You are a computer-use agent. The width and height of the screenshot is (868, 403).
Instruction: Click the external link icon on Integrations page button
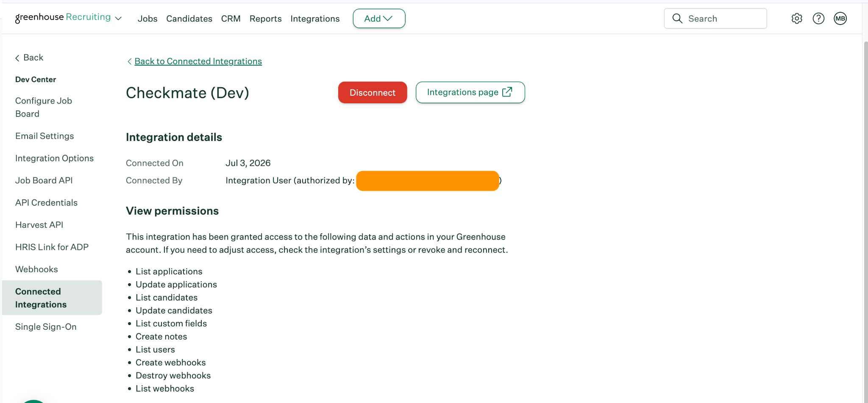coord(507,92)
